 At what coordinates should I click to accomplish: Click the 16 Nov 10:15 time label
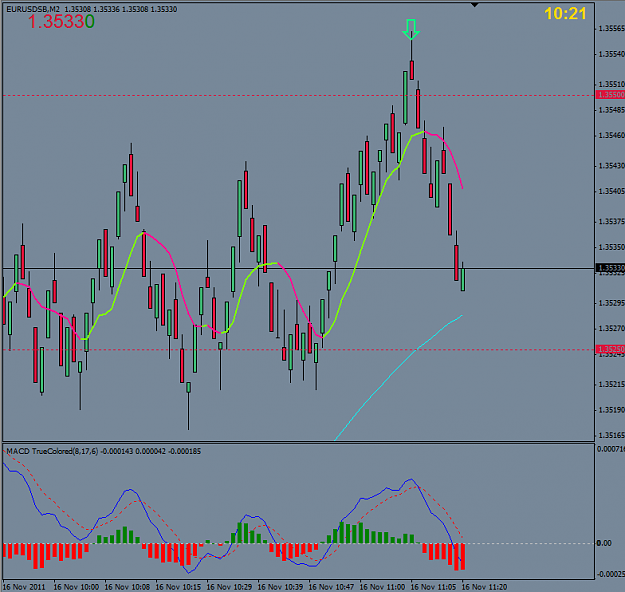tap(178, 587)
